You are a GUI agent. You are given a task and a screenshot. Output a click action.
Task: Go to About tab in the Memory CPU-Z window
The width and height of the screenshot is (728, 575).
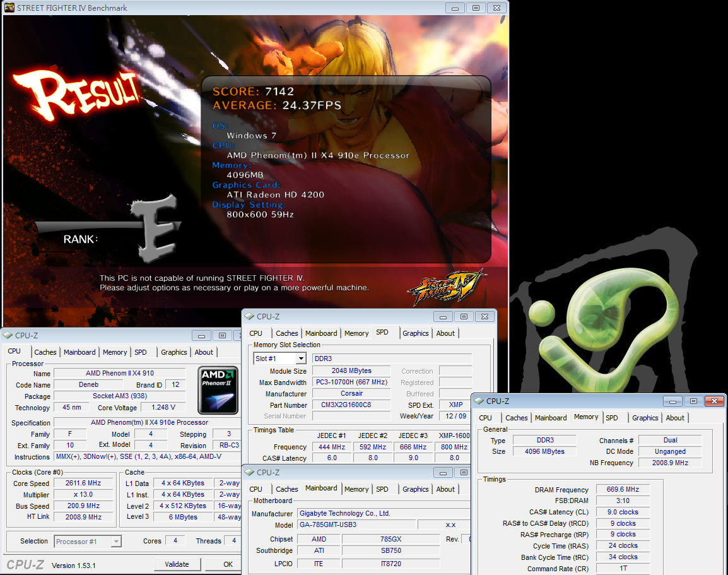(x=675, y=418)
